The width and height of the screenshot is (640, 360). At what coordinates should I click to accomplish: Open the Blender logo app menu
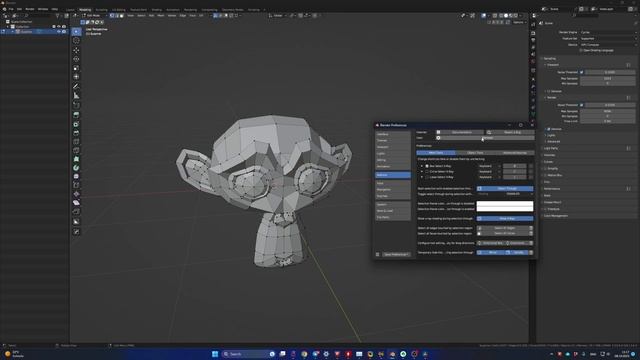tap(4, 9)
